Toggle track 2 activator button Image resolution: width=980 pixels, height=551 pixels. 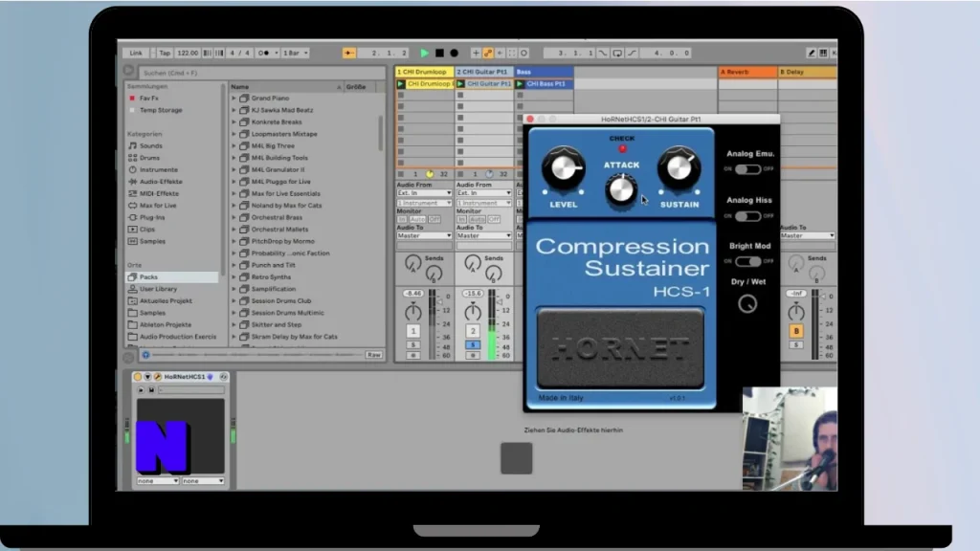(473, 331)
